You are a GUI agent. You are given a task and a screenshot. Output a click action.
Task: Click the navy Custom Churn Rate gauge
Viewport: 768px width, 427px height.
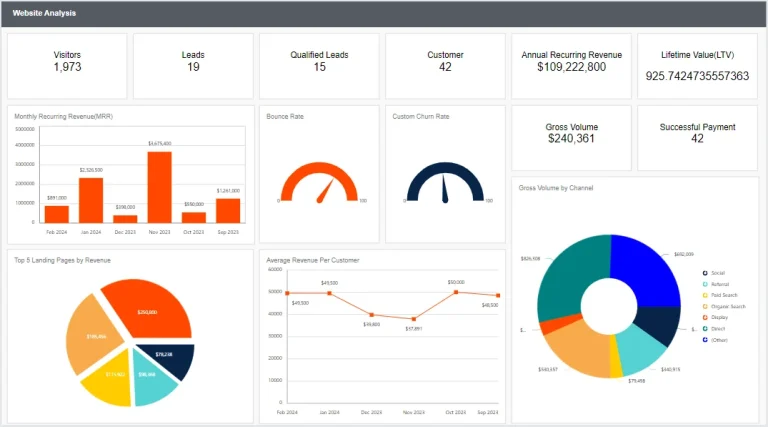[445, 182]
